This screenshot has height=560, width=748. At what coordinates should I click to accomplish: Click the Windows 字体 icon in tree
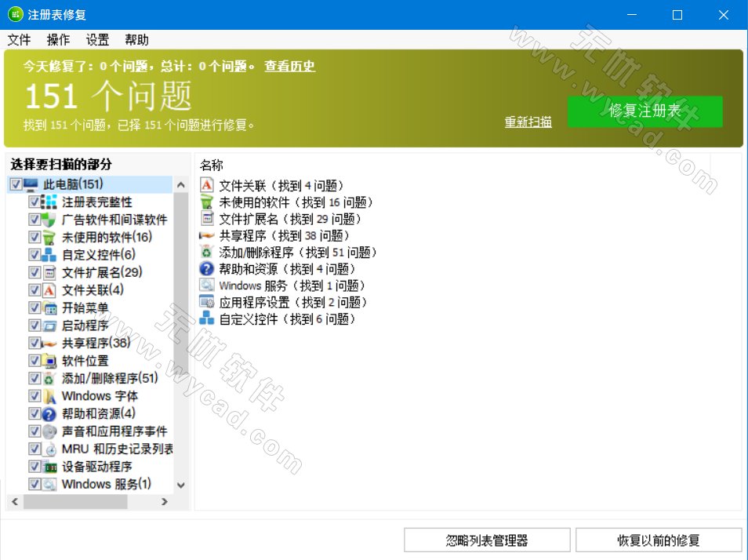coord(49,396)
